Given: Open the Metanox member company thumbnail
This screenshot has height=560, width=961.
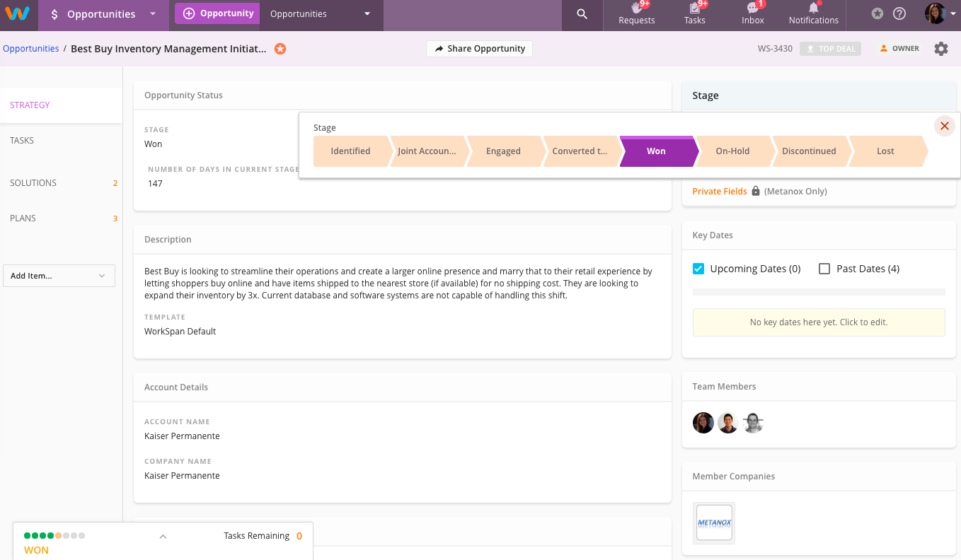Looking at the screenshot, I should pos(713,523).
